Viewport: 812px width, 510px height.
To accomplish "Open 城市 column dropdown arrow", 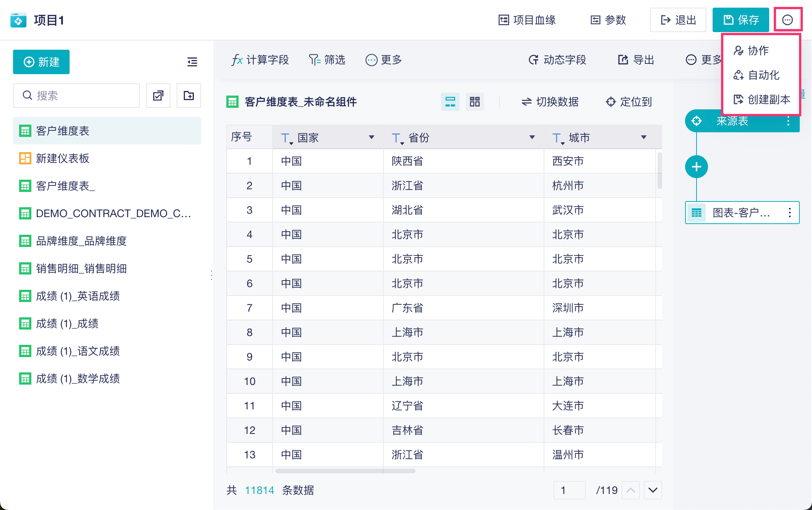I will 643,137.
